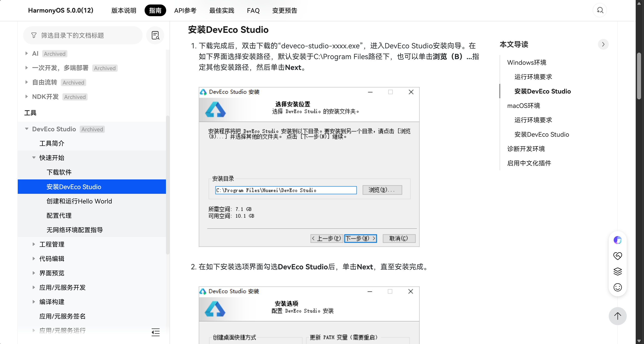Select 安装DevEco Studio in sidebar tree
Image resolution: width=644 pixels, height=344 pixels.
(92, 187)
